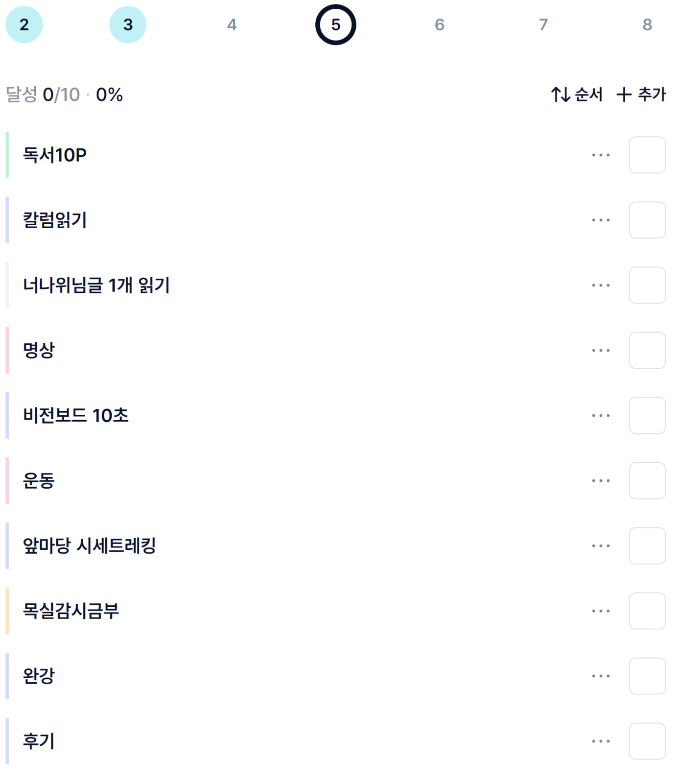The image size is (680, 784).
Task: Open more options for 명상
Action: (601, 351)
